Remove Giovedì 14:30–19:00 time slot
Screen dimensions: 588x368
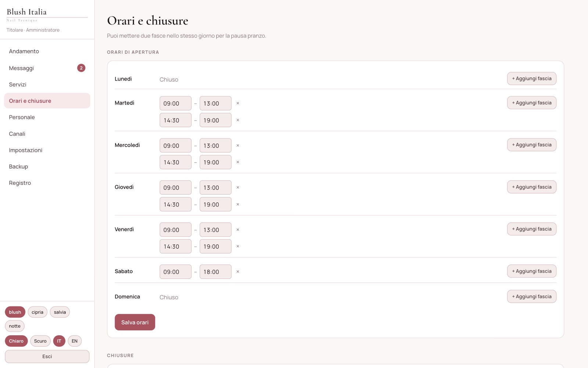click(x=238, y=205)
